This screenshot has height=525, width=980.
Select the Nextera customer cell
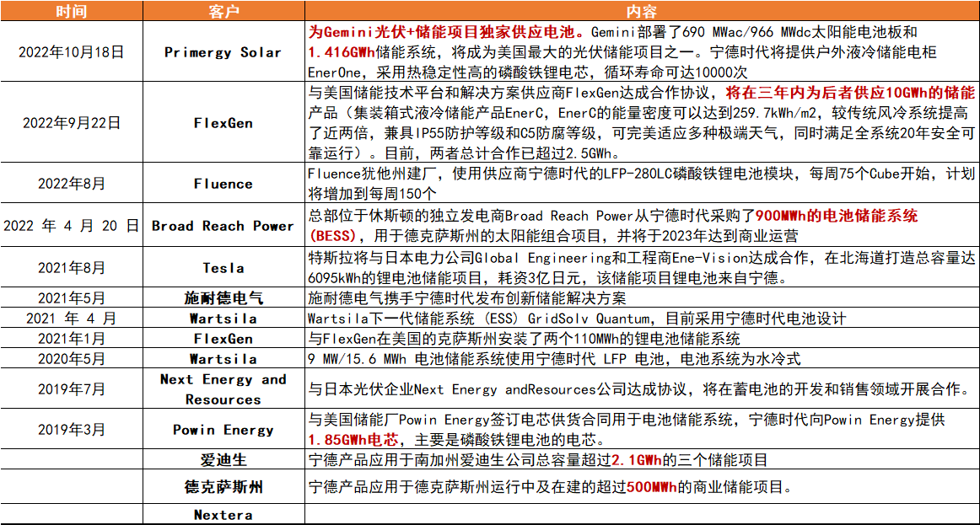223,514
